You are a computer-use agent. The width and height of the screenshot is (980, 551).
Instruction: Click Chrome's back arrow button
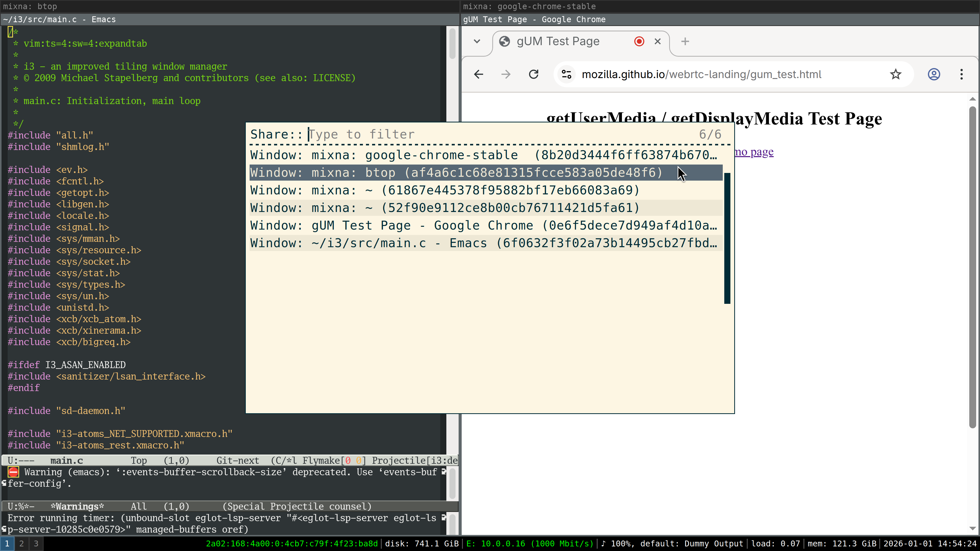coord(479,74)
